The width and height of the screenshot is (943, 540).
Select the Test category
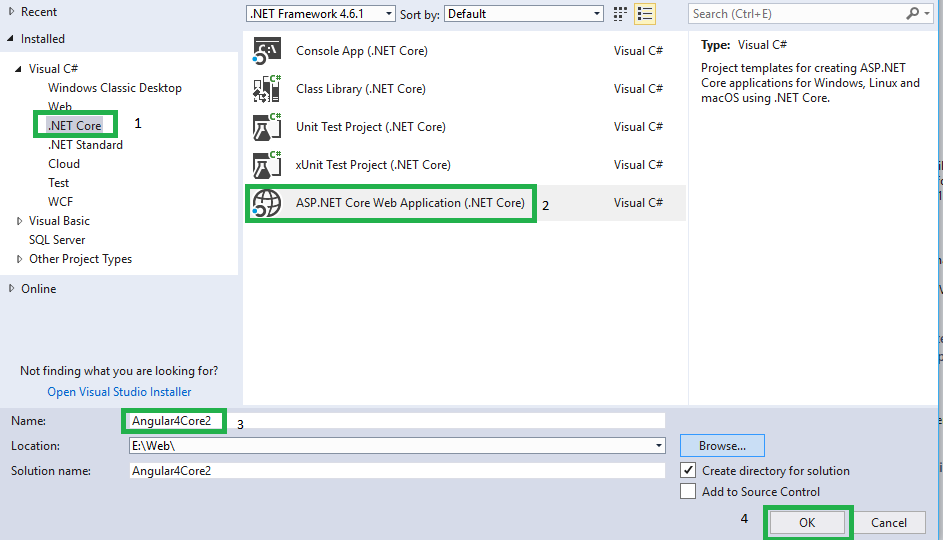tap(58, 183)
